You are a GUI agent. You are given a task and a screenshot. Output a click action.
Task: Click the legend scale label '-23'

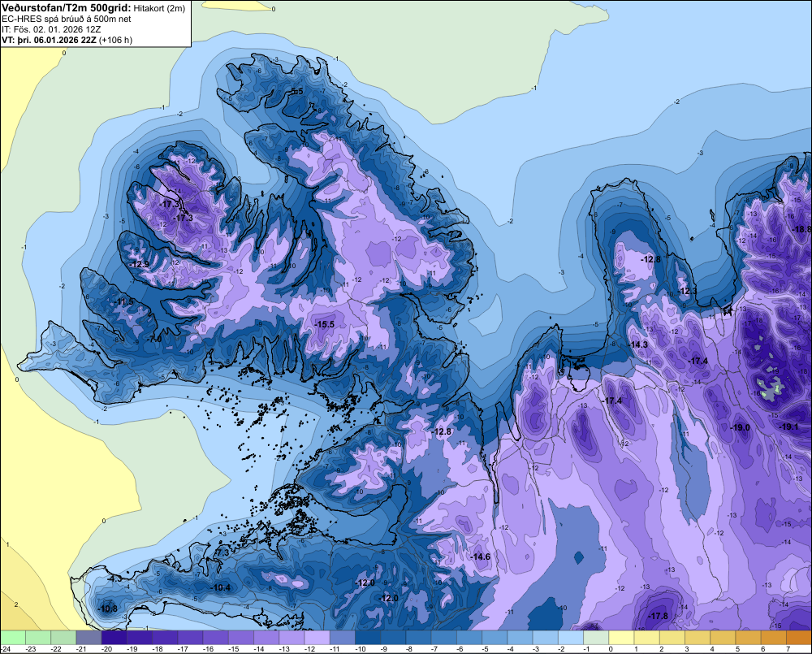coord(31,649)
